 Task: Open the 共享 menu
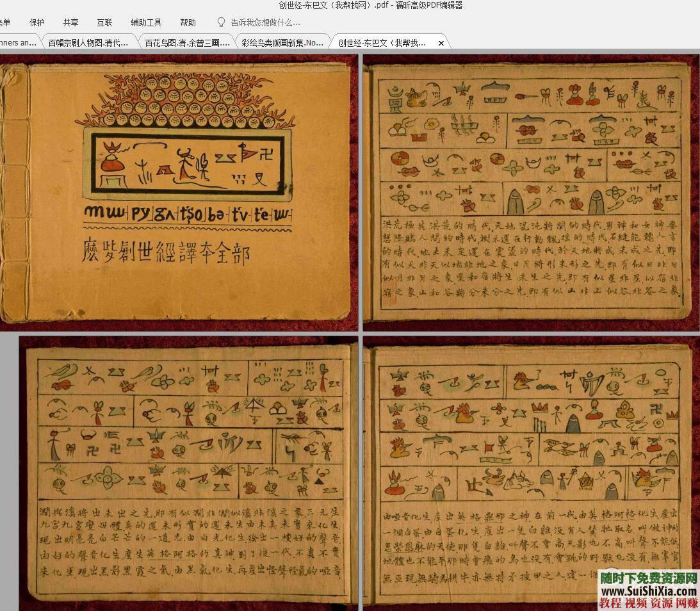click(70, 22)
